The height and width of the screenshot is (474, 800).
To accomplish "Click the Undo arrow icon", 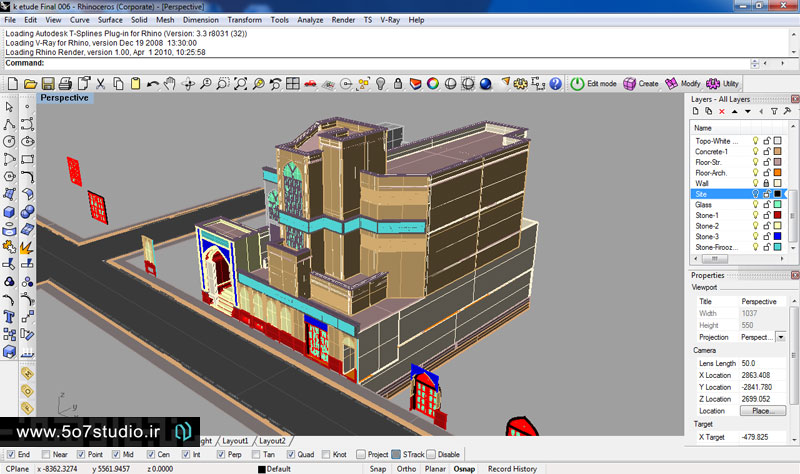I will [155, 84].
